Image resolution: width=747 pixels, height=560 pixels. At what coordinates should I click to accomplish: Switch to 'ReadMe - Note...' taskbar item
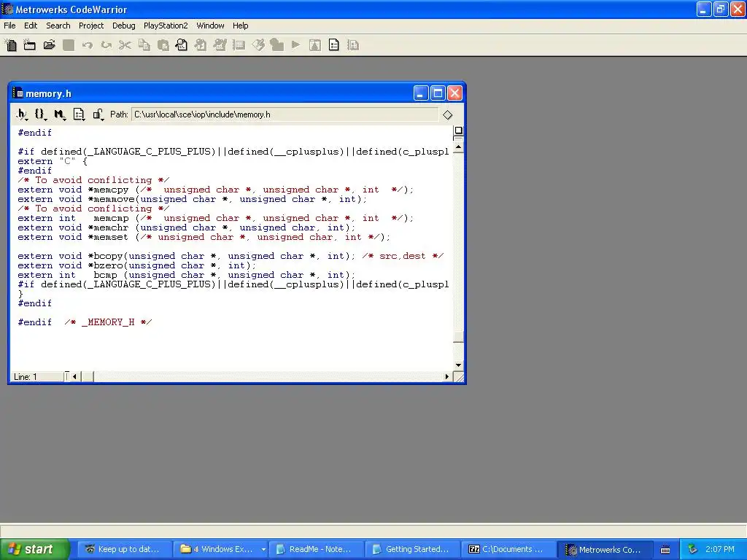point(317,550)
